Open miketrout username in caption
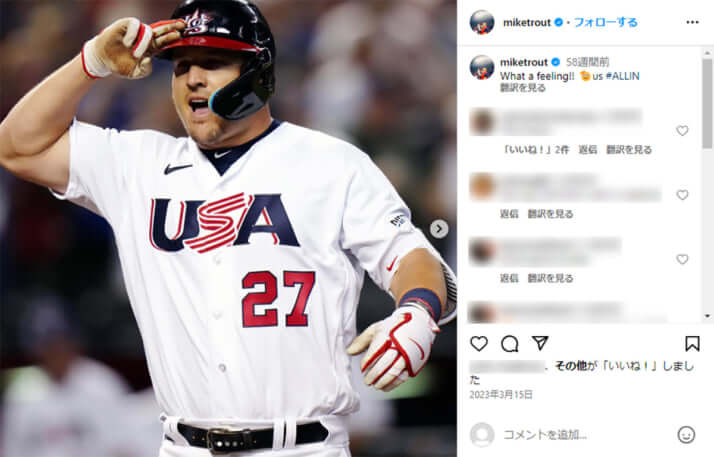 pyautogui.click(x=524, y=62)
